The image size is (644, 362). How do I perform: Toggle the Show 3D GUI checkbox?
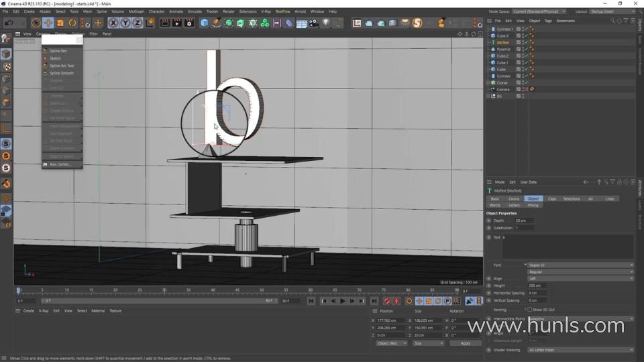530,310
